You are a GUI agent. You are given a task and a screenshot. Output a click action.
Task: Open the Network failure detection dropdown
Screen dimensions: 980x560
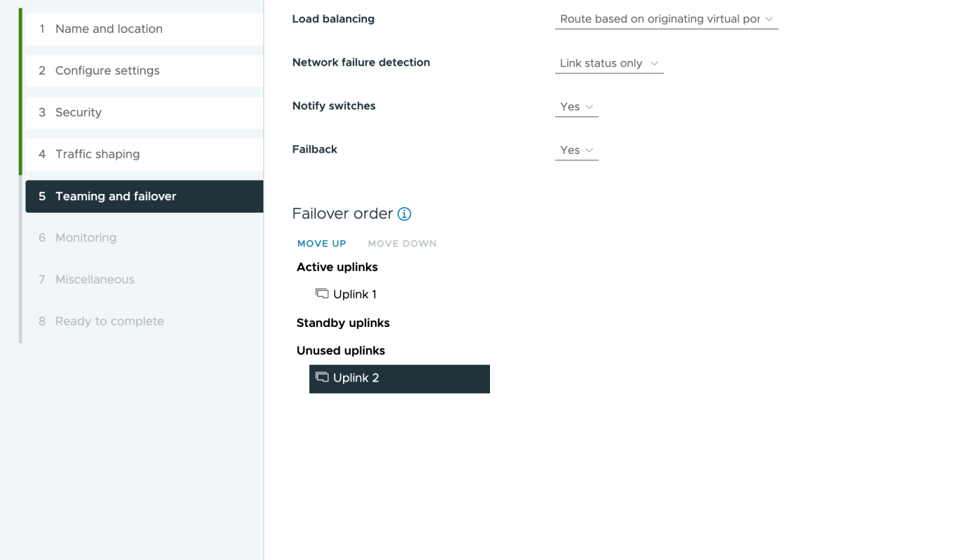pos(609,63)
